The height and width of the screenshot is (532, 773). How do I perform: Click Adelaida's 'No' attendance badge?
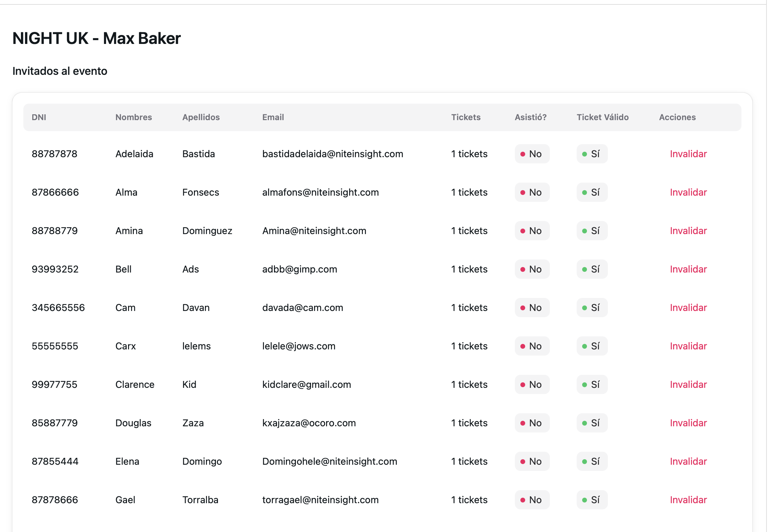pyautogui.click(x=532, y=154)
